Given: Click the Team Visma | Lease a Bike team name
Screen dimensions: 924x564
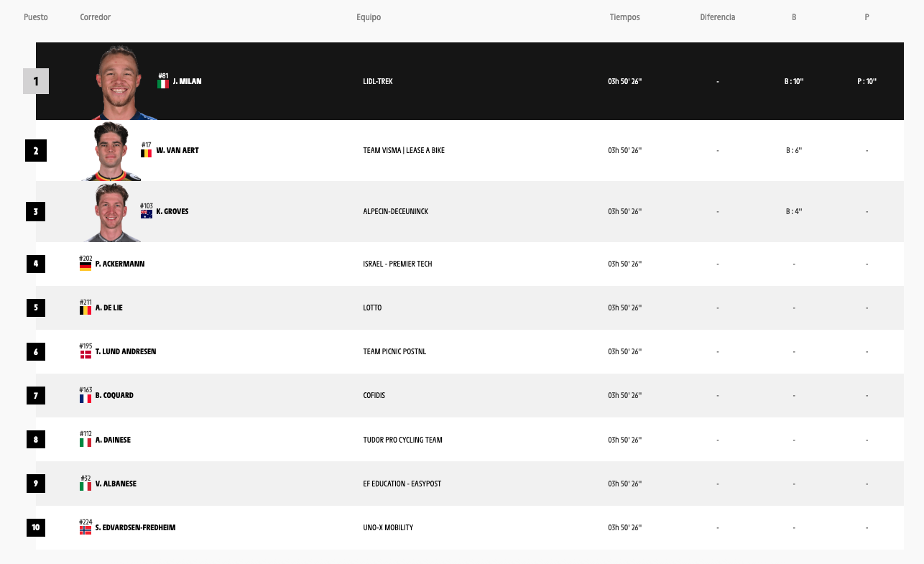Looking at the screenshot, I should tap(404, 151).
